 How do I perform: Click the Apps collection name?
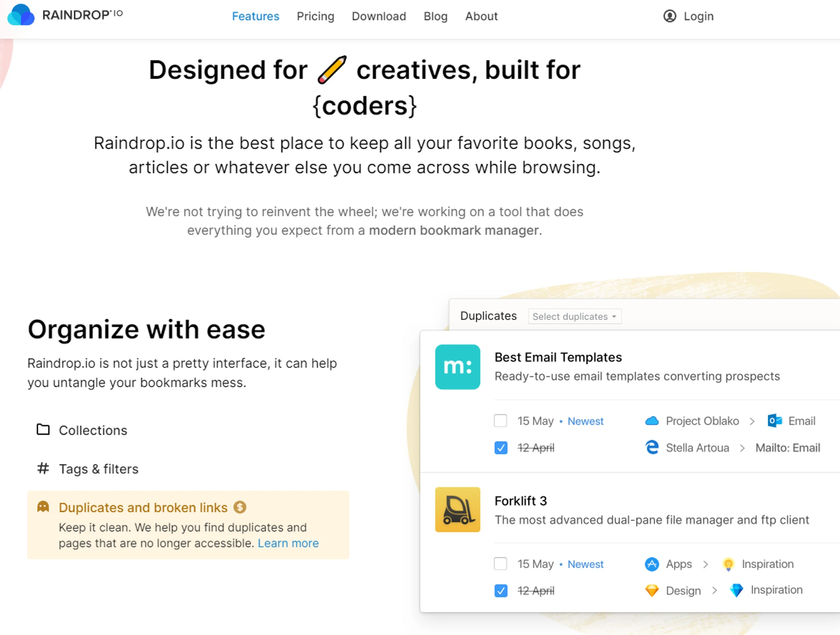pos(679,564)
